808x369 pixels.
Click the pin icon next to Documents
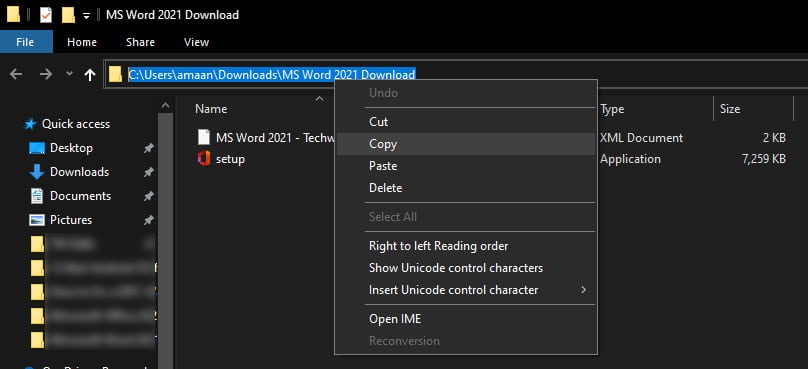[148, 196]
